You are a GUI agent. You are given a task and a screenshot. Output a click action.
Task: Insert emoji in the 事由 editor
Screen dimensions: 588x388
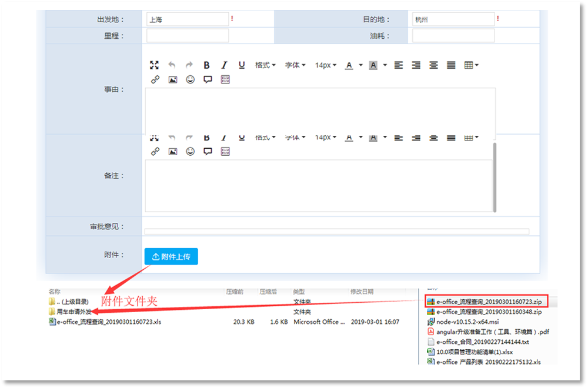click(x=190, y=79)
